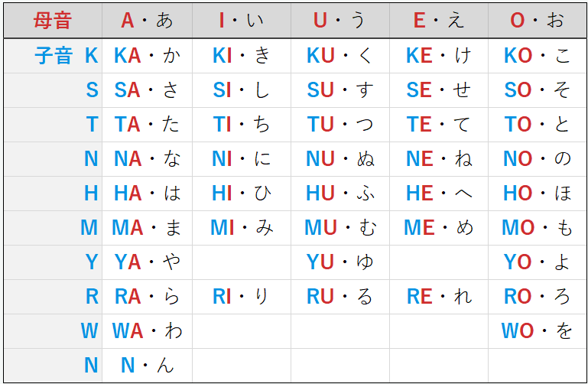The height and width of the screenshot is (384, 588).
Task: Click the M row label
Action: point(53,228)
